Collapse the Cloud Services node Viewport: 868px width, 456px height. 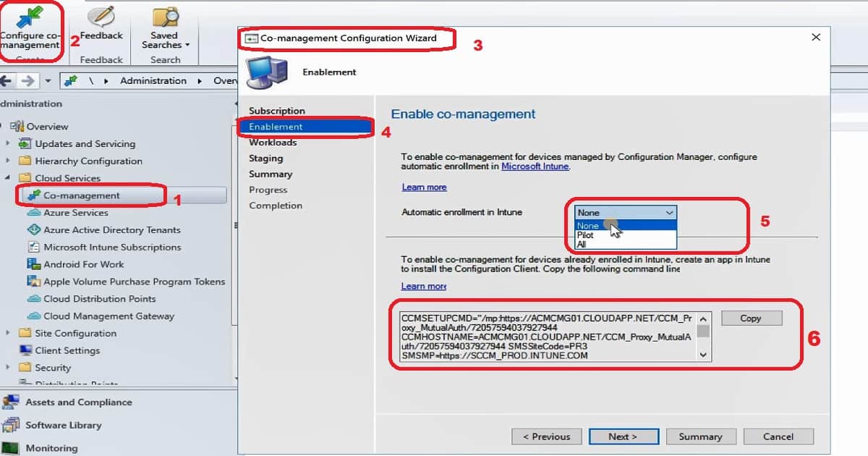point(8,178)
